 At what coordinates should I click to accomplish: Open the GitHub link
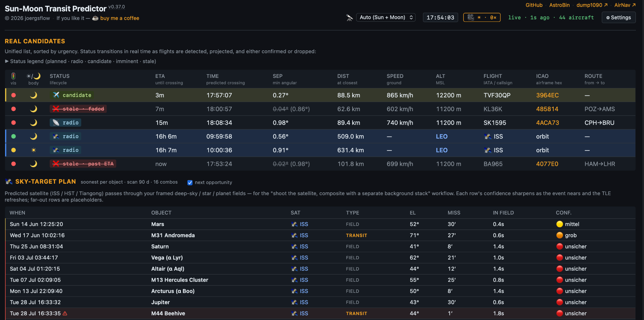click(x=534, y=5)
